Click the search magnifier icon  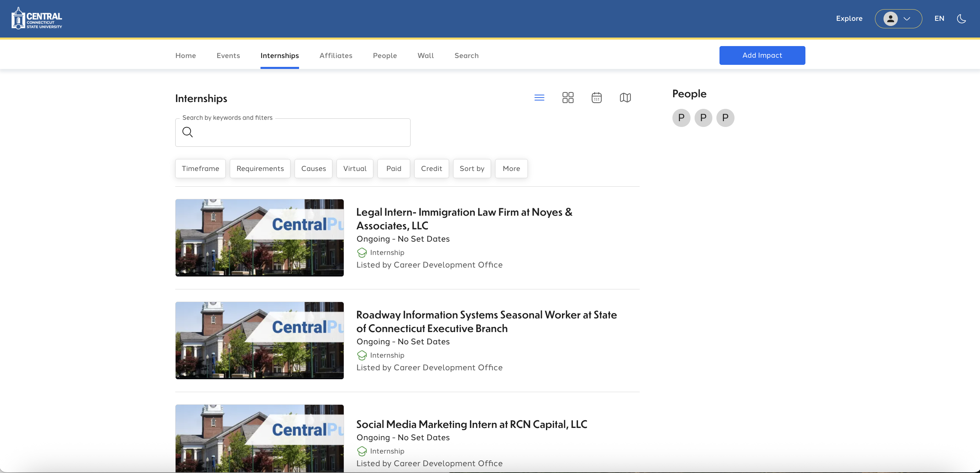[x=187, y=132]
